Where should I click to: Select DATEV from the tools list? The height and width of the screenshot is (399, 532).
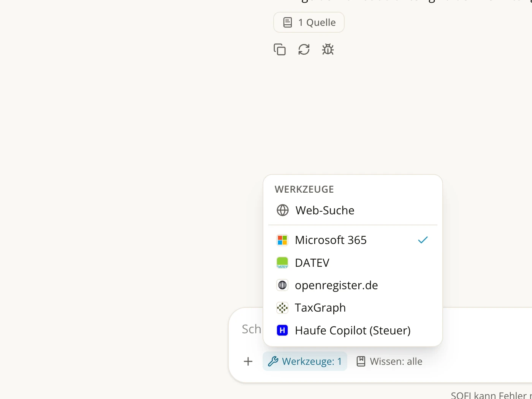353,263
